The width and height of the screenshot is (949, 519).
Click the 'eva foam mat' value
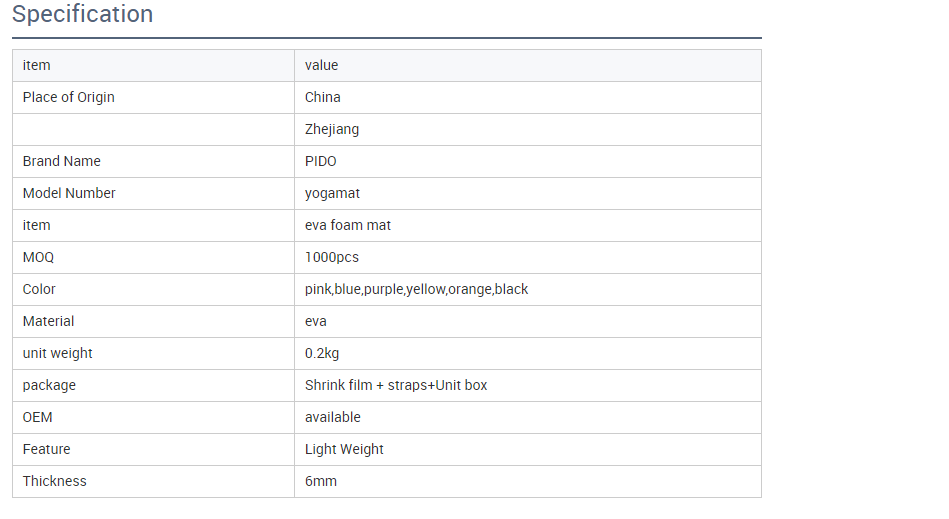pos(348,225)
